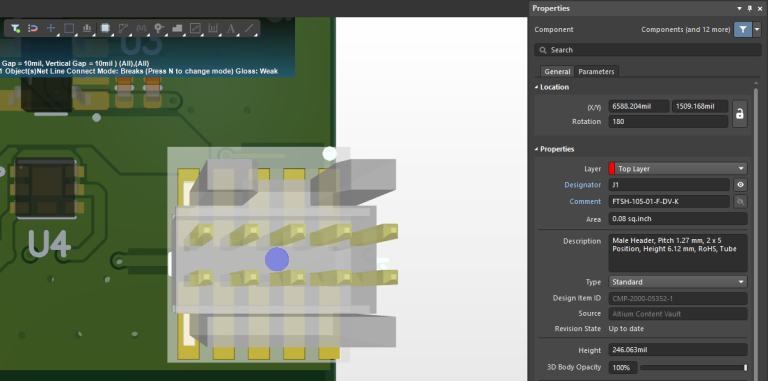Select the place keepout box tool

point(195,28)
